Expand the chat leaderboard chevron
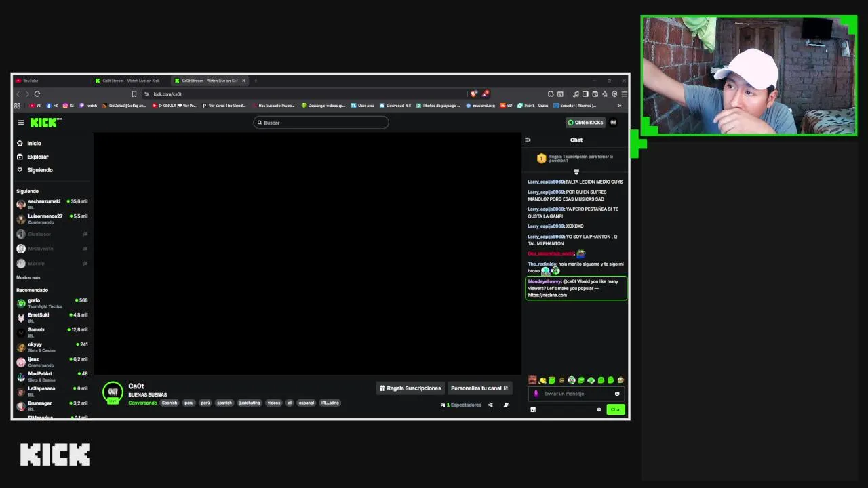 (x=576, y=172)
